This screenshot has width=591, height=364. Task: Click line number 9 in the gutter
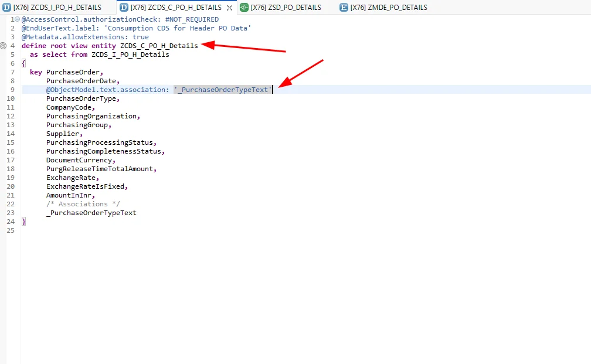12,90
